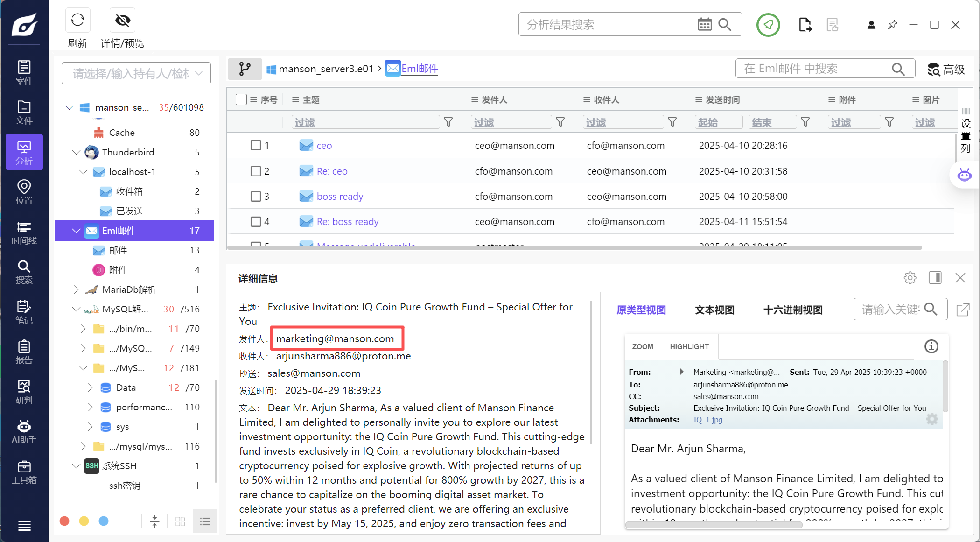Click the calendar icon in the search bar
Viewport: 980px width, 542px height.
coord(704,24)
